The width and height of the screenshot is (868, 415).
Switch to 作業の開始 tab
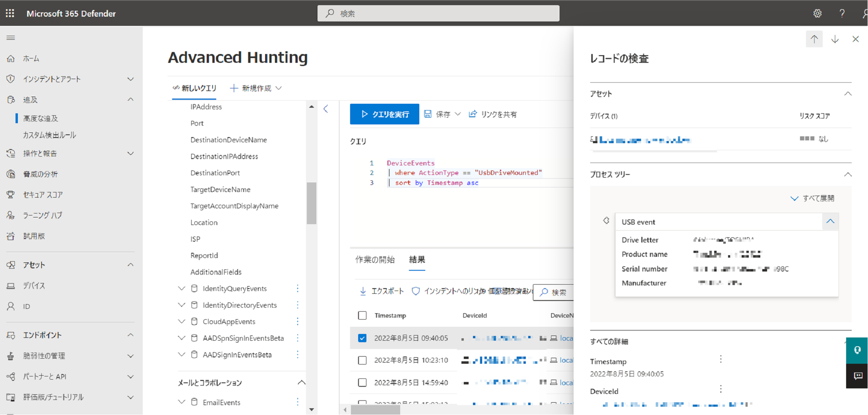pos(375,260)
